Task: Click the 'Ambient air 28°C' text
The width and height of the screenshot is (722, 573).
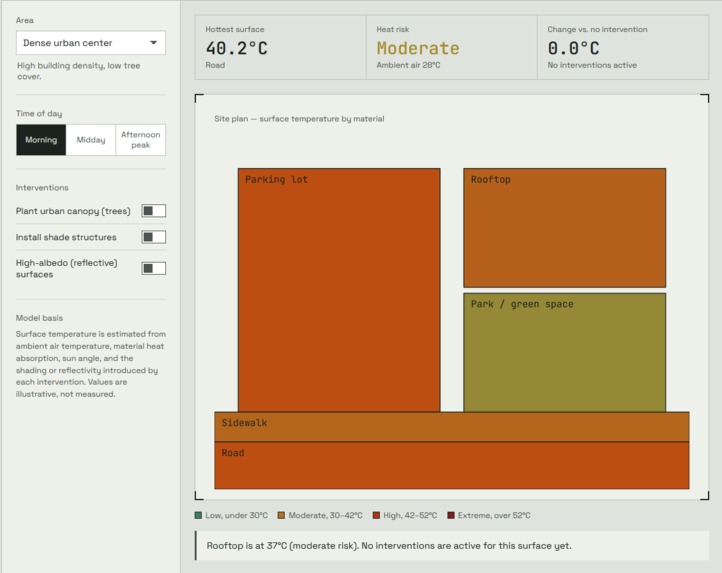Action: [408, 65]
